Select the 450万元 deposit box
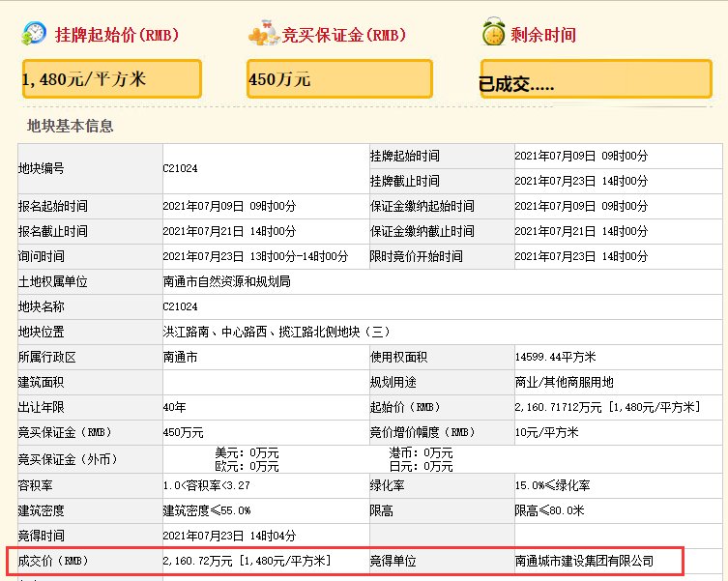The image size is (728, 581). [x=339, y=78]
